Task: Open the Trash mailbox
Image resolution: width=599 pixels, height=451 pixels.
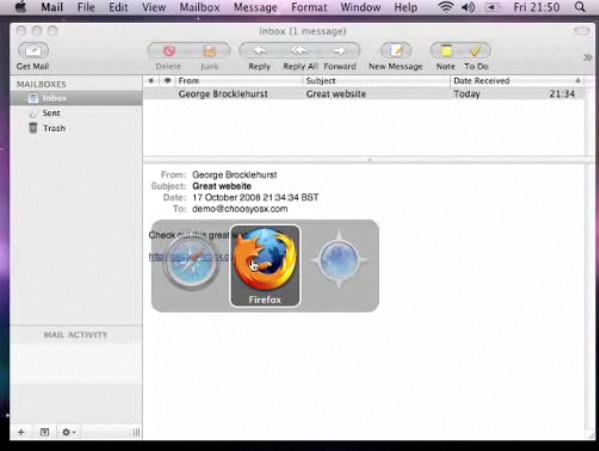Action: [76, 128]
